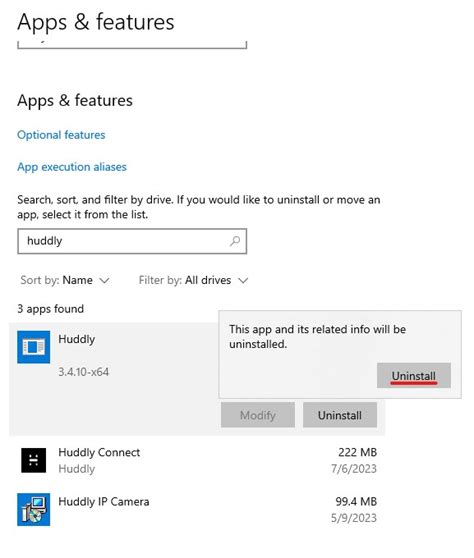Click the search magnifier icon
The image size is (474, 558).
[235, 241]
